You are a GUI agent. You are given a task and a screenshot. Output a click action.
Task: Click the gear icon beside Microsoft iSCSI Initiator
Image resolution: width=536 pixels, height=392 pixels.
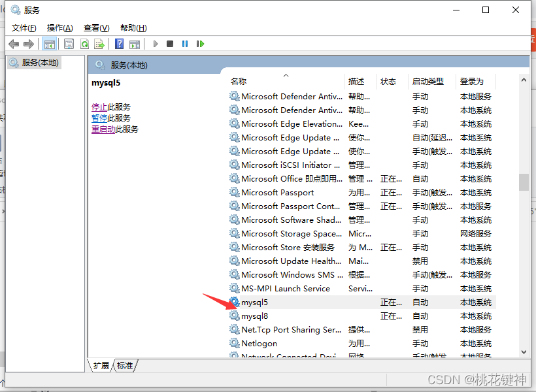coord(235,165)
